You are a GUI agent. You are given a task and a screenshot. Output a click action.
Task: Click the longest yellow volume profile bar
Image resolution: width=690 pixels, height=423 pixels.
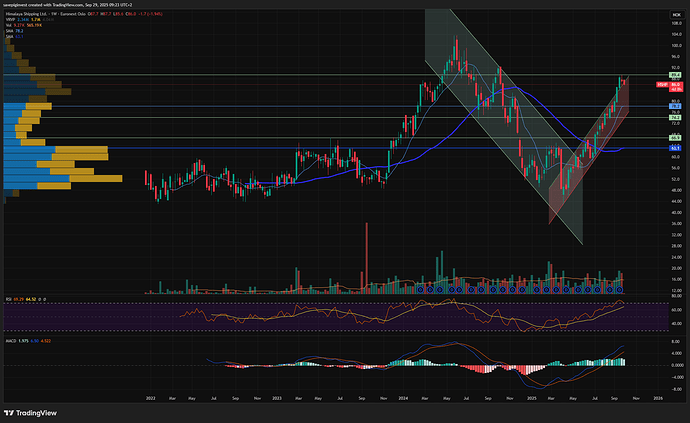click(100, 178)
